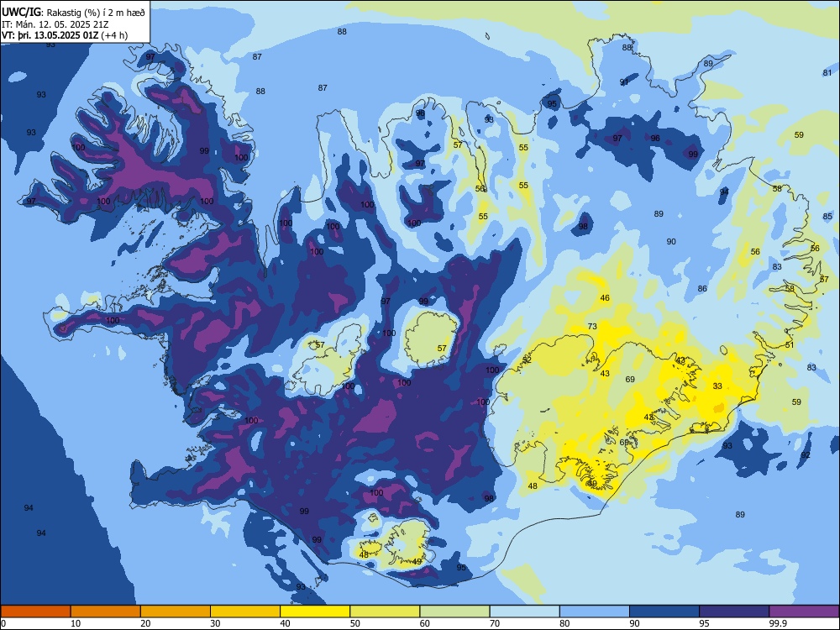Screen dimensions: 840x630
Task: Click the legend scale label '40'
Action: point(285,623)
